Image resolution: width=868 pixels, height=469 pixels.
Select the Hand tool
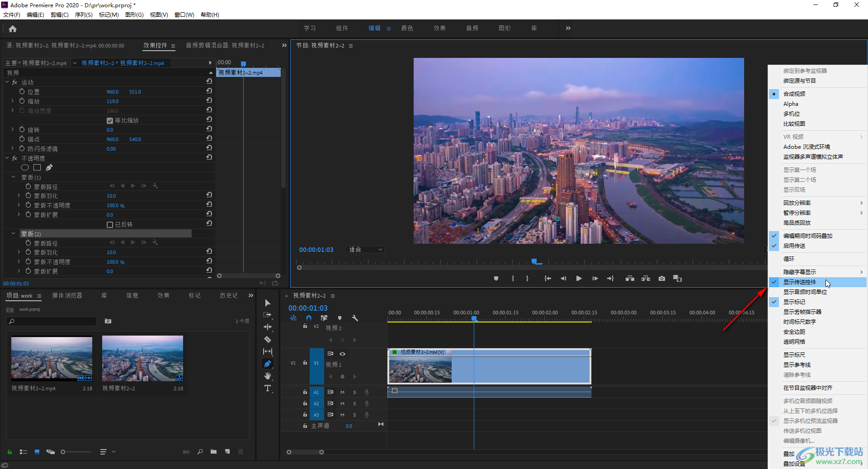[268, 376]
